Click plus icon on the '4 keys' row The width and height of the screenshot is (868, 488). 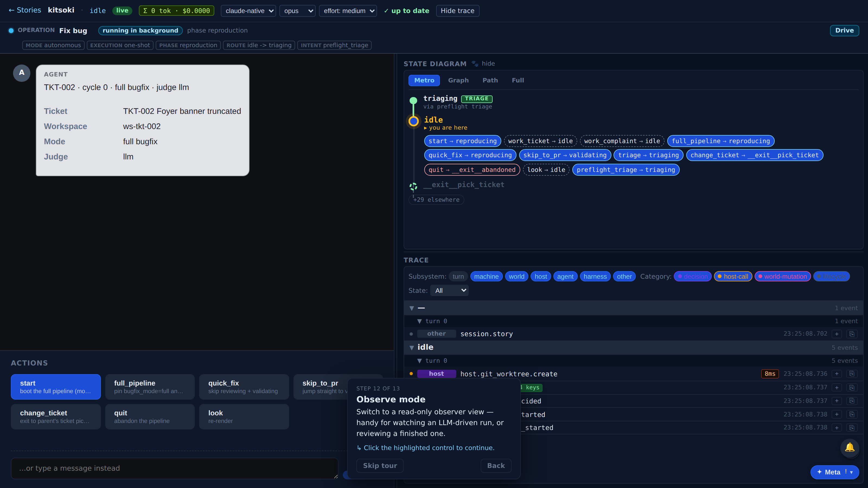click(x=837, y=387)
